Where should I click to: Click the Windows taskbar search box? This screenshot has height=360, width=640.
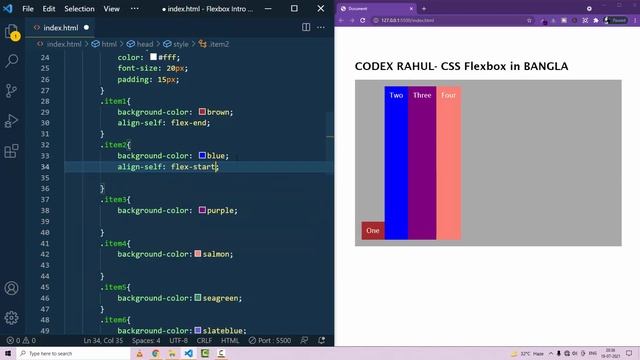(73, 353)
